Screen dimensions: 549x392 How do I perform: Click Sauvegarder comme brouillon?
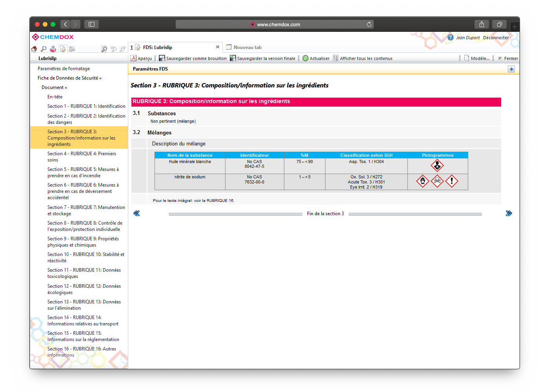pyautogui.click(x=193, y=58)
